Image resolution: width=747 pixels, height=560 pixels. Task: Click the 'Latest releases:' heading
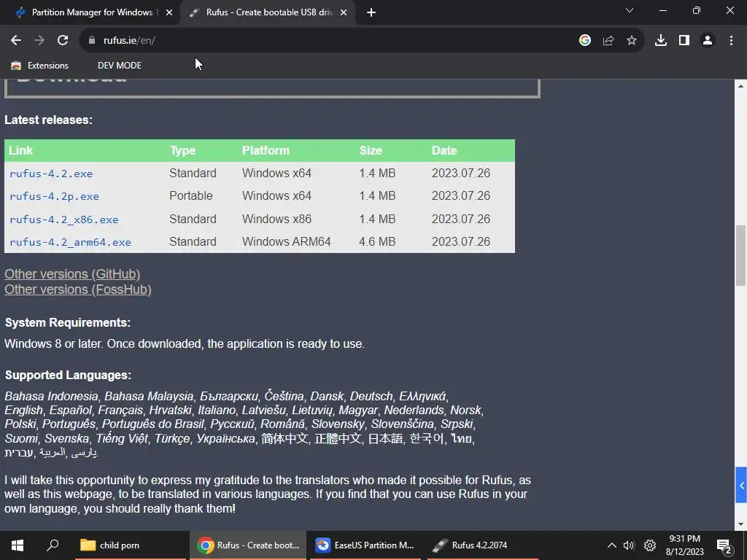49,120
